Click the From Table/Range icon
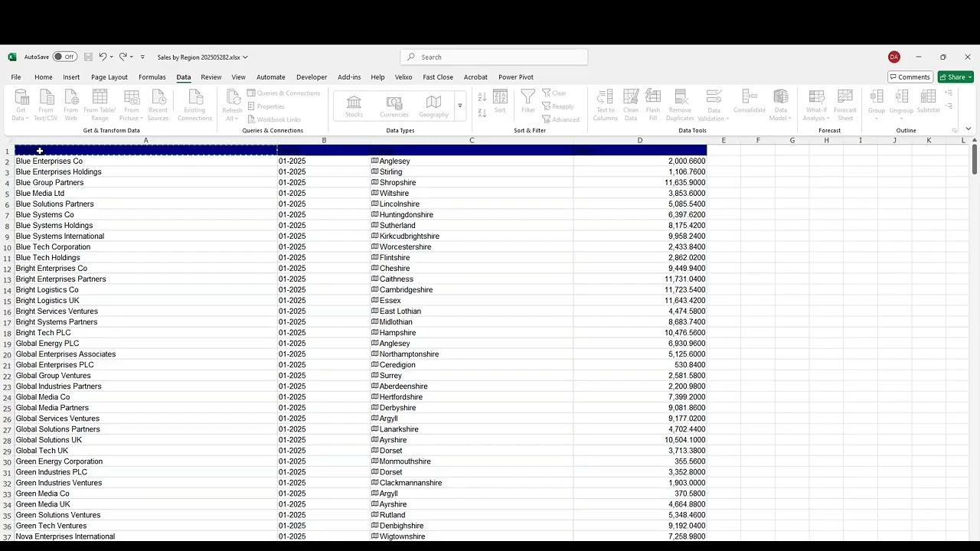The image size is (980, 551). click(100, 105)
